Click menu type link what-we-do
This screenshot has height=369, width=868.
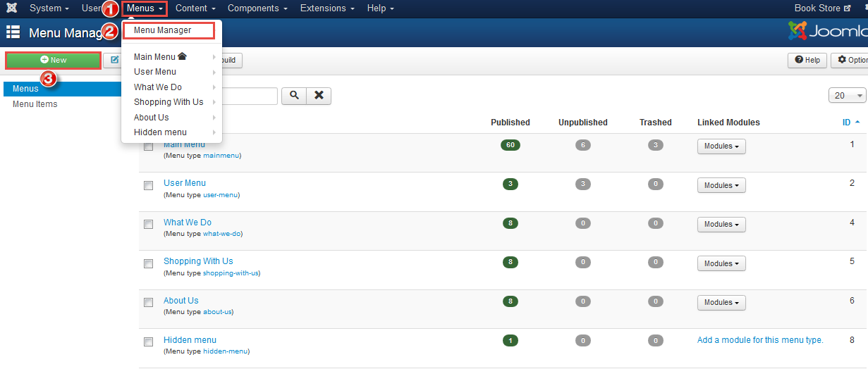[222, 234]
